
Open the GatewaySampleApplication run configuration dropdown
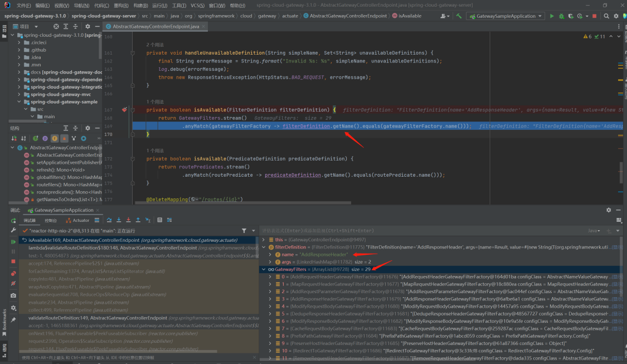506,16
